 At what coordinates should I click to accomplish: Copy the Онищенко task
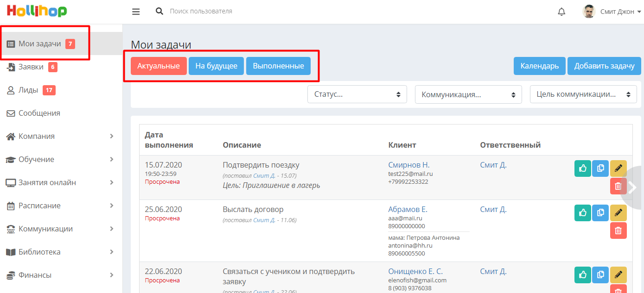pyautogui.click(x=600, y=275)
